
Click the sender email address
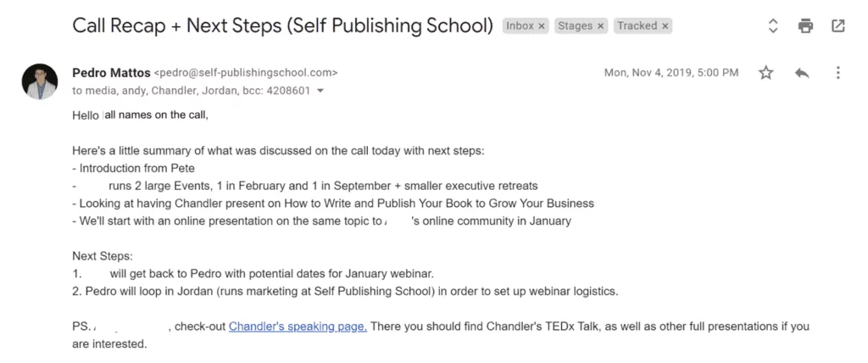[245, 73]
